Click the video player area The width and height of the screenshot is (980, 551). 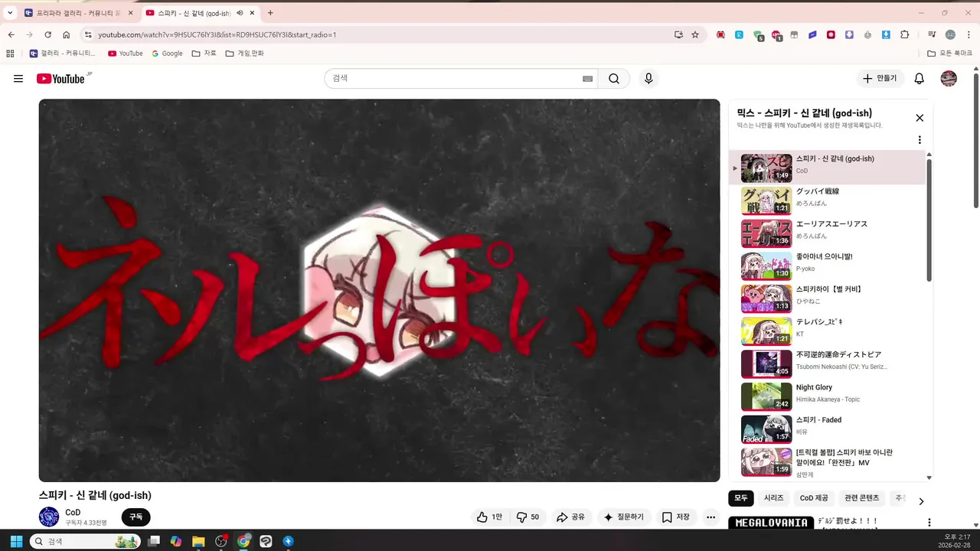[379, 290]
